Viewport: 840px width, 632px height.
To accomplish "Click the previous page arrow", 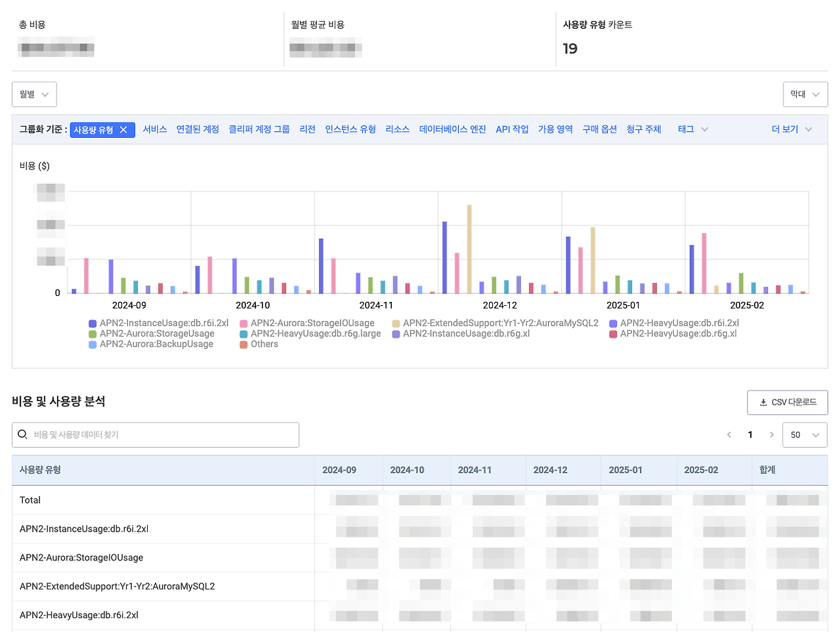I will pyautogui.click(x=728, y=434).
